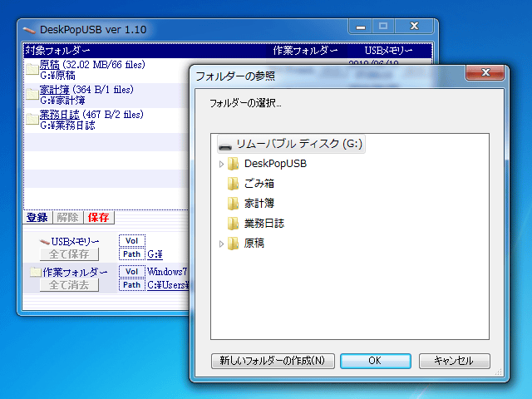Click the ごみ箱 folder icon in tree
Viewport: 532px width, 399px height.
coord(233,184)
